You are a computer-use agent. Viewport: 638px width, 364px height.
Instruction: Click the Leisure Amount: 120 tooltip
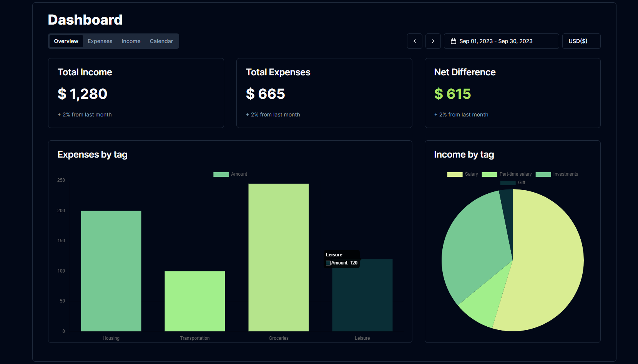click(x=342, y=259)
